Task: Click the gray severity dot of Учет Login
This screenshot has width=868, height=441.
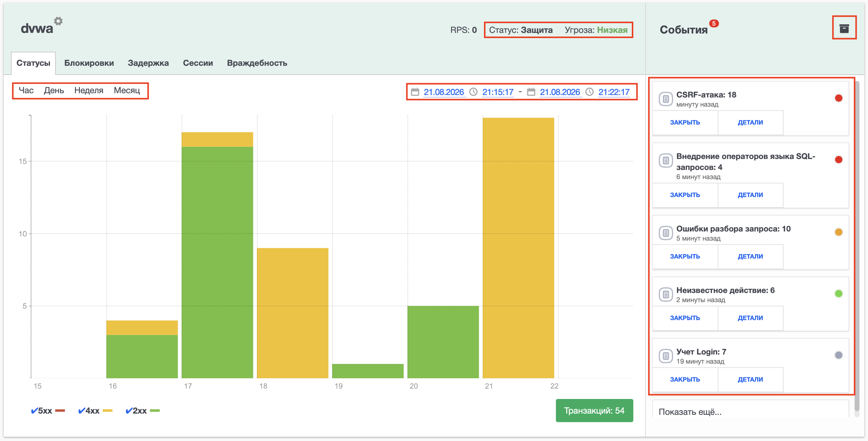Action: 838,355
